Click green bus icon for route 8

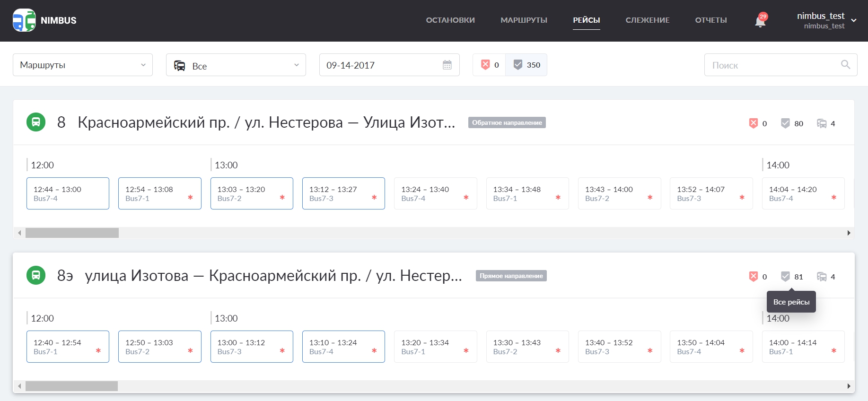tap(36, 122)
